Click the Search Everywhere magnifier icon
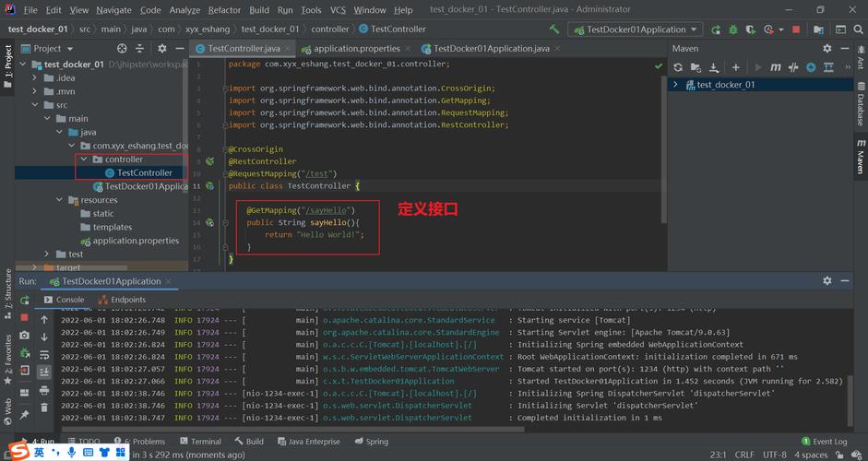 858,30
